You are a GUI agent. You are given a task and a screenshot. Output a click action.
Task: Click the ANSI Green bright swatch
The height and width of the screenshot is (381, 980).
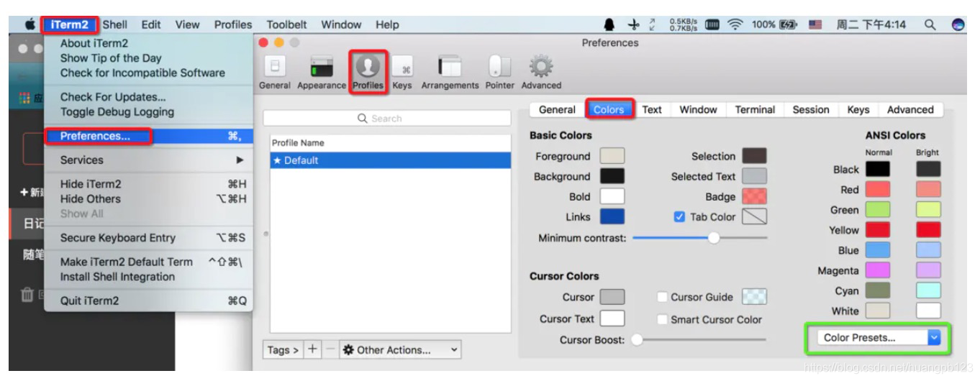[x=928, y=210]
